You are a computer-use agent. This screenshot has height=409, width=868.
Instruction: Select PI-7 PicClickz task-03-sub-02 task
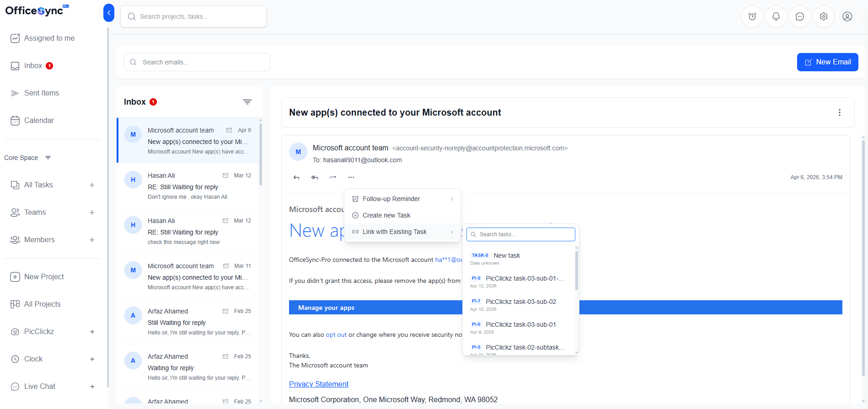[x=519, y=305]
